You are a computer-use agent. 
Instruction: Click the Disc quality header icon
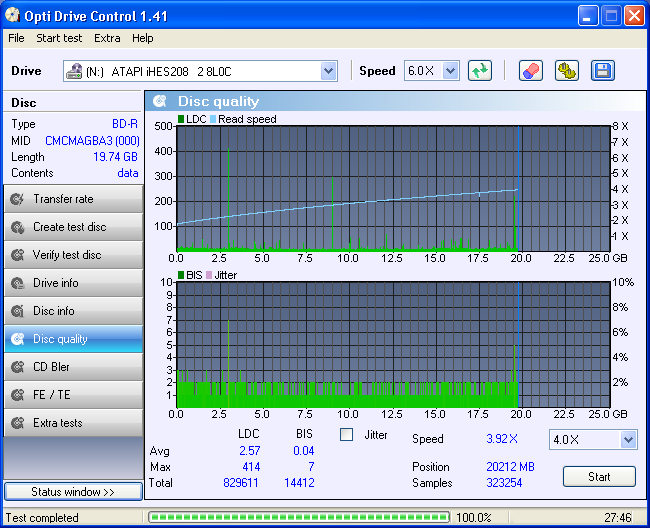pyautogui.click(x=160, y=101)
